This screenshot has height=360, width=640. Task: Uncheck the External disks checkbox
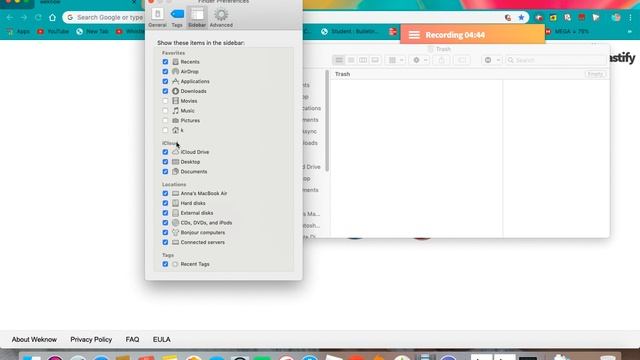(165, 213)
